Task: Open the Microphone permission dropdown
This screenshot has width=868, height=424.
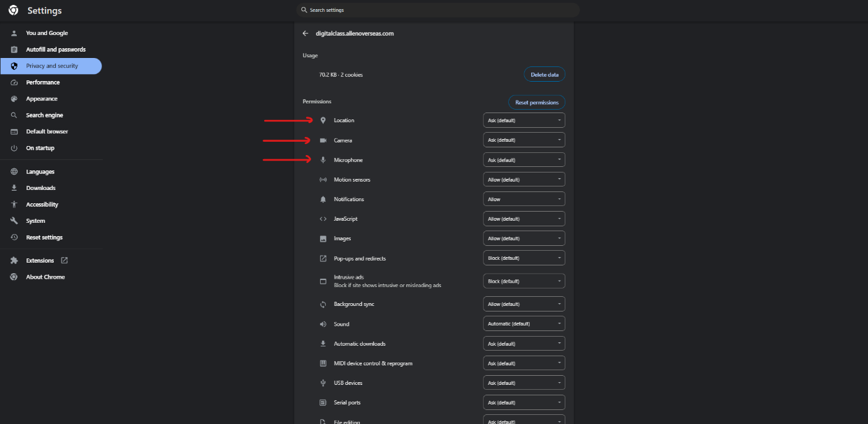Action: click(x=524, y=160)
